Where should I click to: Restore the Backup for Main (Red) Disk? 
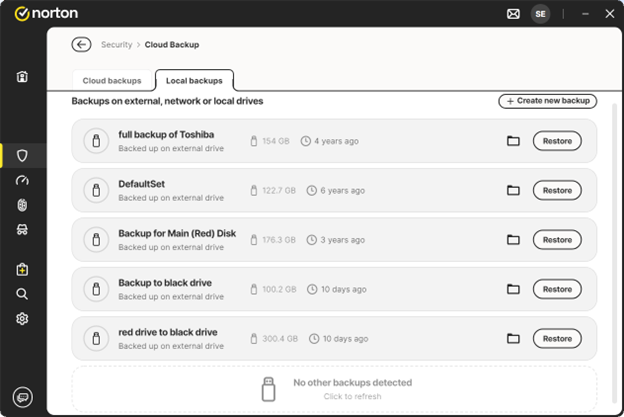[x=557, y=240]
